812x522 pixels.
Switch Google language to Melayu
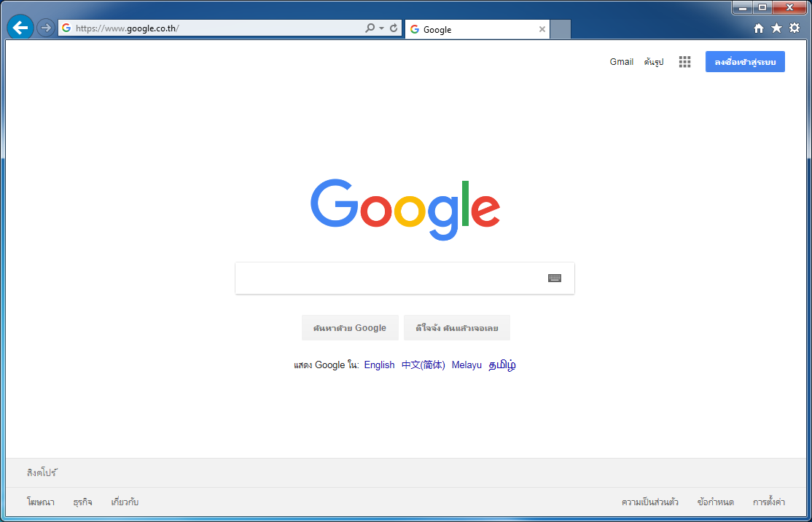coord(466,365)
